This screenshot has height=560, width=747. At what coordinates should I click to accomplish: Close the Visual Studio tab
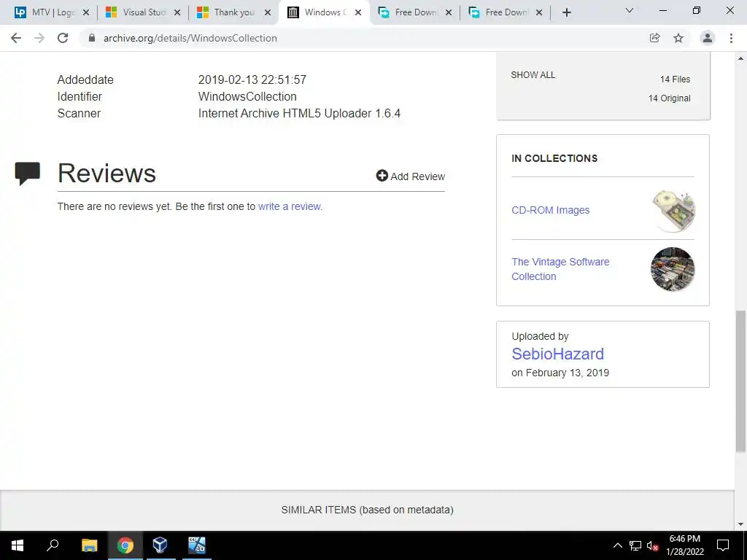pyautogui.click(x=177, y=13)
